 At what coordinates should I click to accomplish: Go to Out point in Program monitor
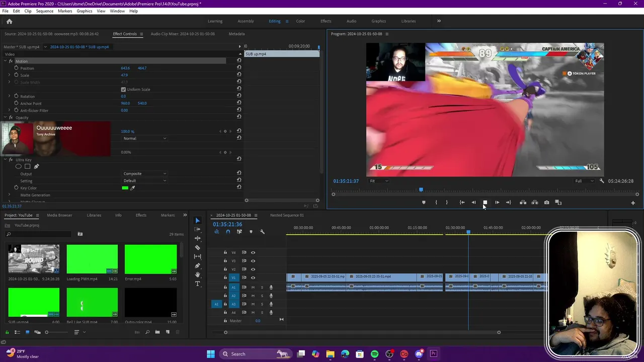(509, 203)
